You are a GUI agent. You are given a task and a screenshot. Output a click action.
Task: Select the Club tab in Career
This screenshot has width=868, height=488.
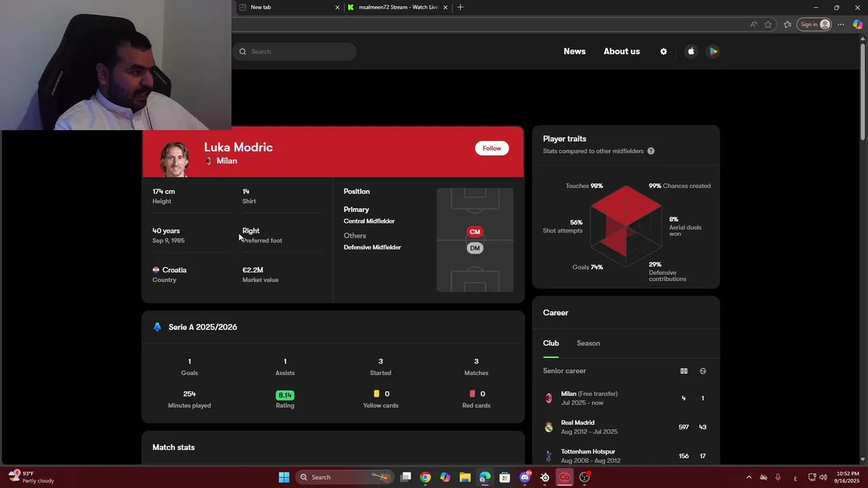tap(551, 343)
